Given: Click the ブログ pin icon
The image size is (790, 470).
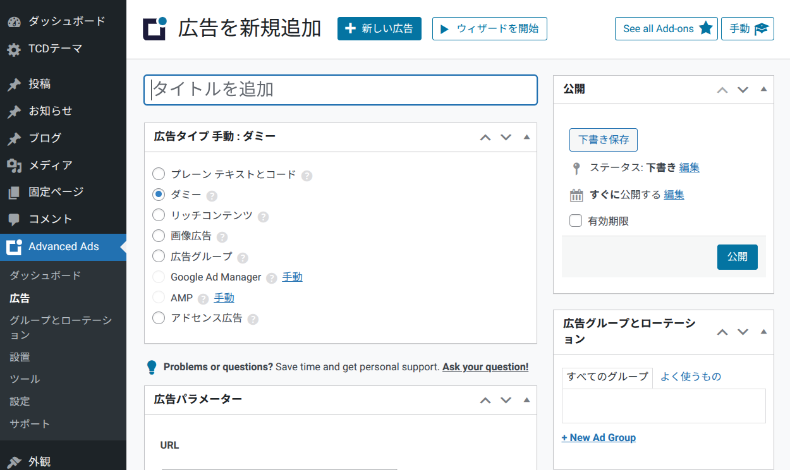Looking at the screenshot, I should 14,139.
